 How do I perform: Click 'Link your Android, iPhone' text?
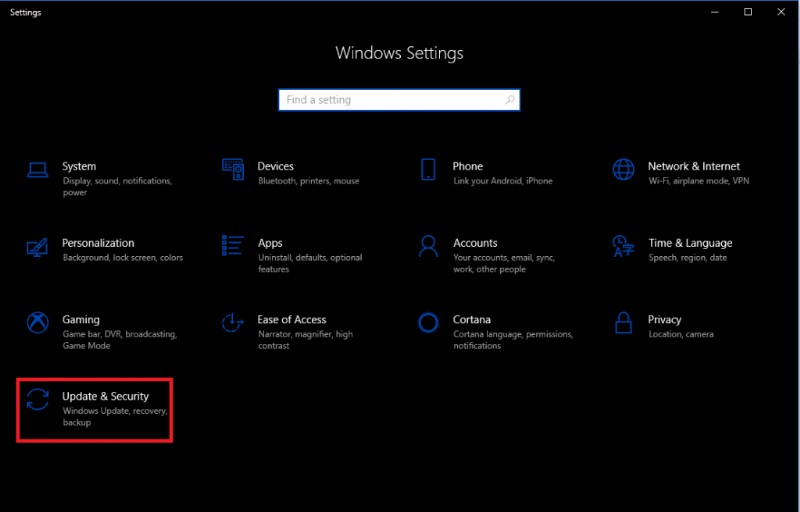[x=503, y=181]
